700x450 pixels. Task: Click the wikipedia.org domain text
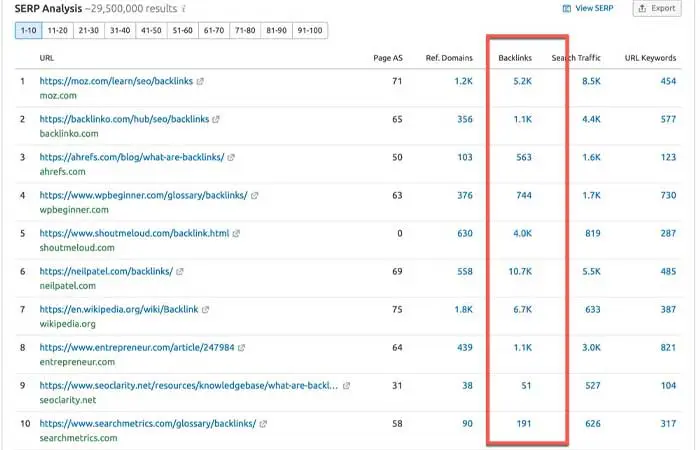coord(67,324)
